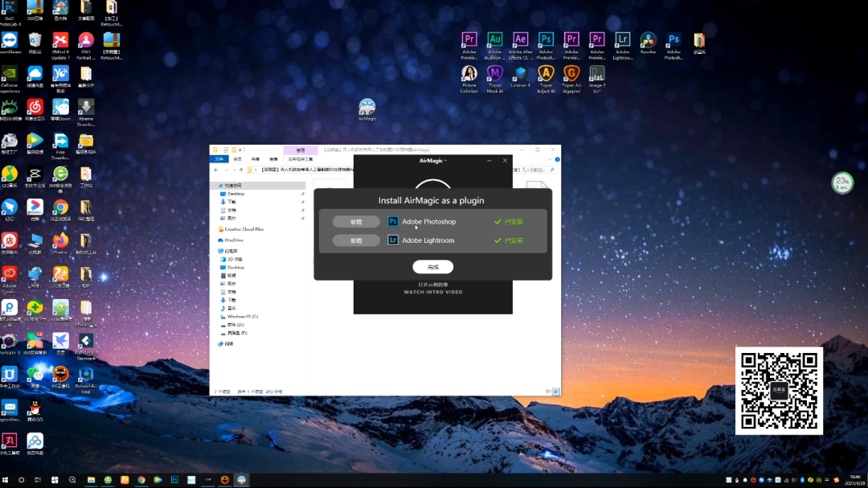
Task: Open the Topaz A.I. Gigapixel shortcut
Action: [x=571, y=80]
